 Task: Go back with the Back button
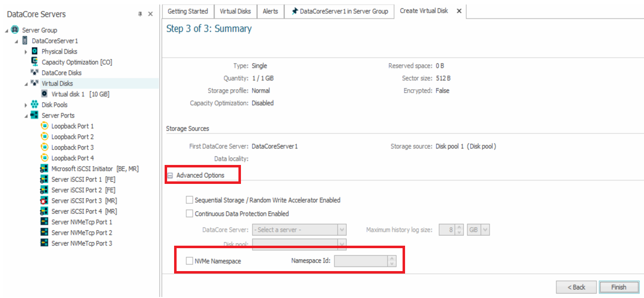(x=576, y=287)
